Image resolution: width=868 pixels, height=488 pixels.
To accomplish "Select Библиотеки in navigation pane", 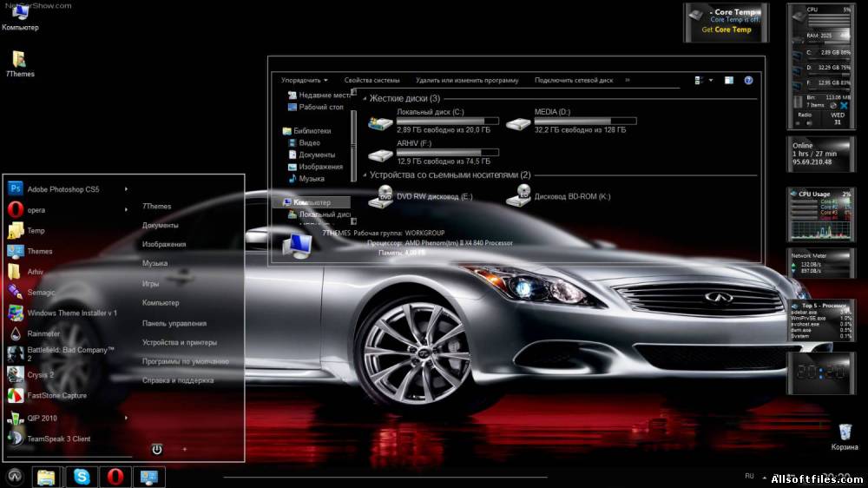I will (x=306, y=131).
